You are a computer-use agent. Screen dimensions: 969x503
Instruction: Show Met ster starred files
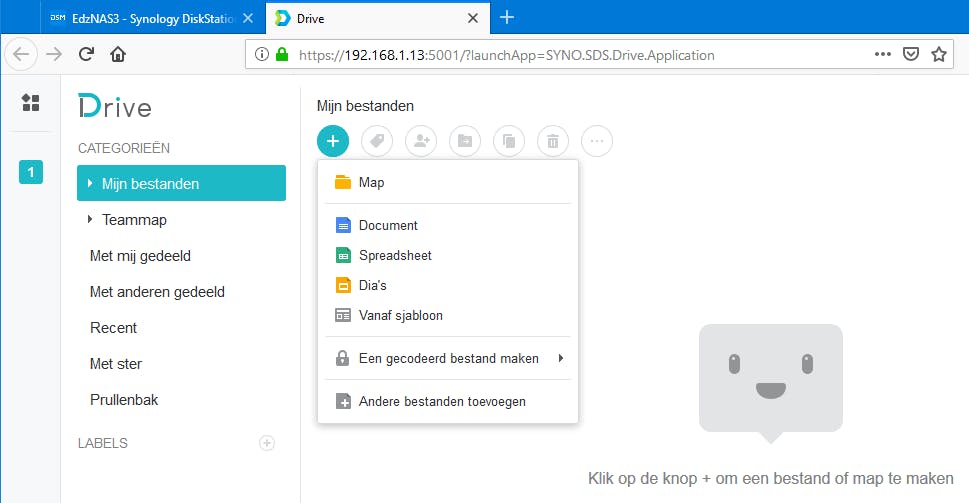181,364
